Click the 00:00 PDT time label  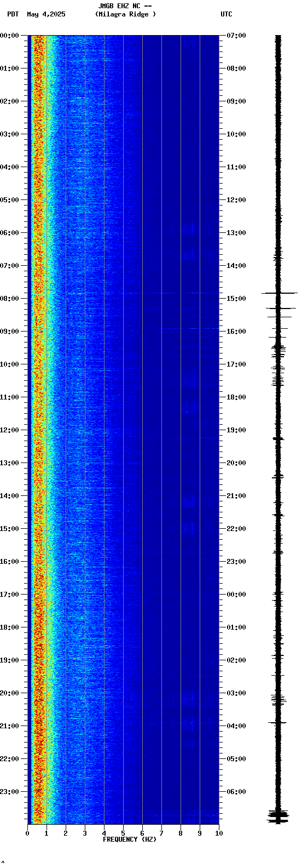pyautogui.click(x=9, y=36)
